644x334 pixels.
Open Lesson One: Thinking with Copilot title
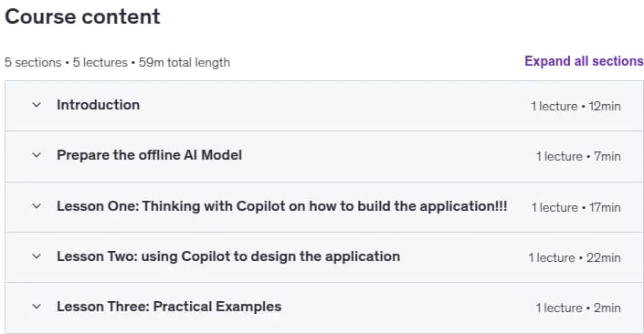tap(281, 206)
